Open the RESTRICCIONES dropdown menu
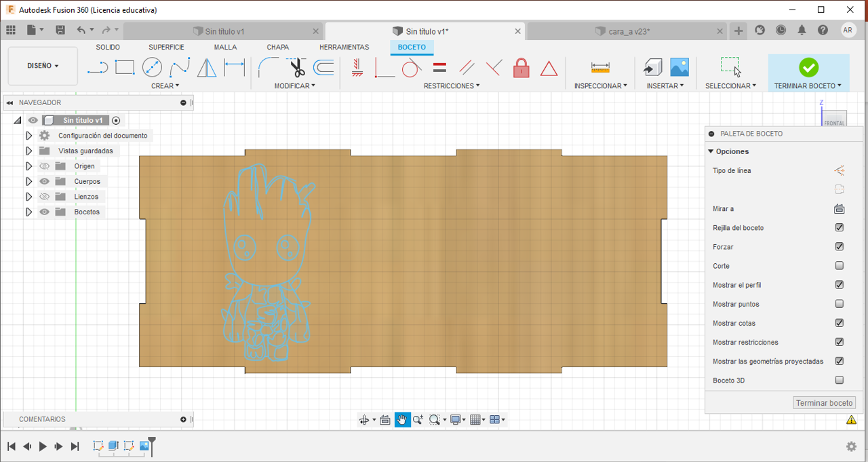868x462 pixels. [x=452, y=86]
